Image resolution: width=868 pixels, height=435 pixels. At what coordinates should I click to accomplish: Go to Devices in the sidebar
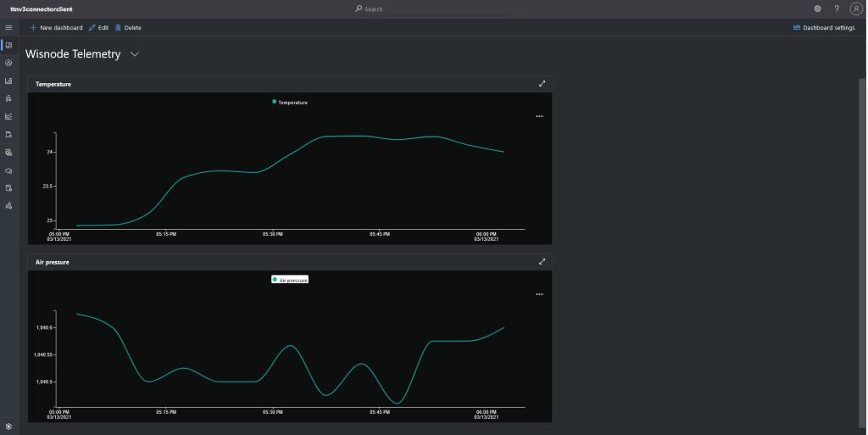point(8,63)
